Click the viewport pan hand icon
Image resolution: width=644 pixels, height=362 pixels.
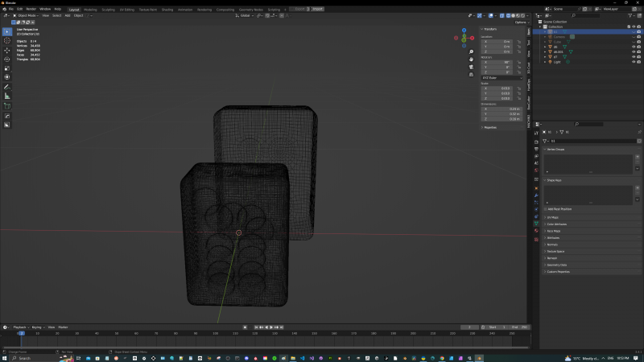pyautogui.click(x=471, y=59)
